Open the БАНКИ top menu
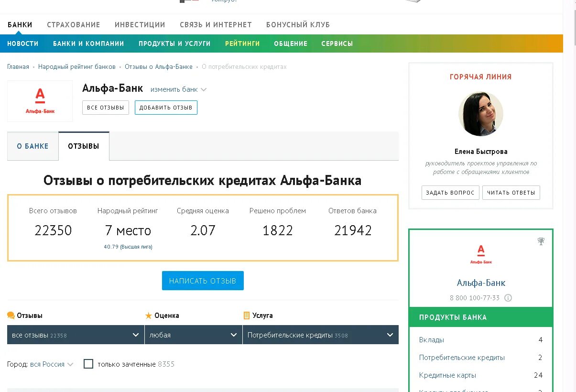 tap(20, 25)
